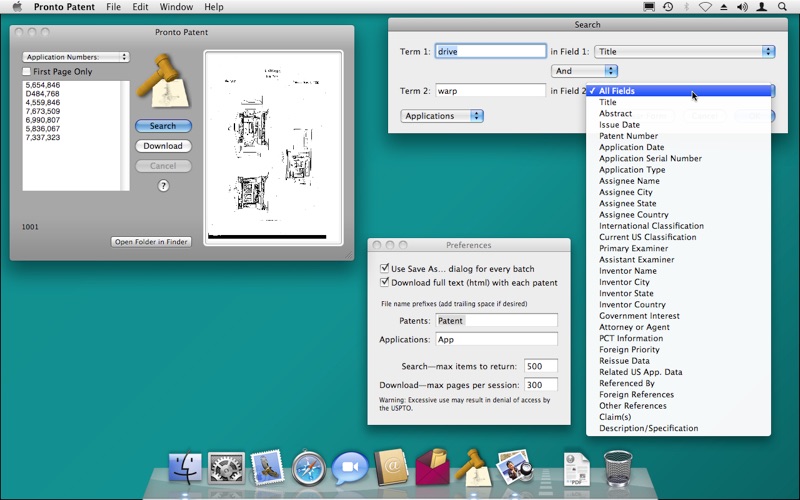Image resolution: width=800 pixels, height=500 pixels.
Task: Open the Window menu
Action: pyautogui.click(x=176, y=7)
